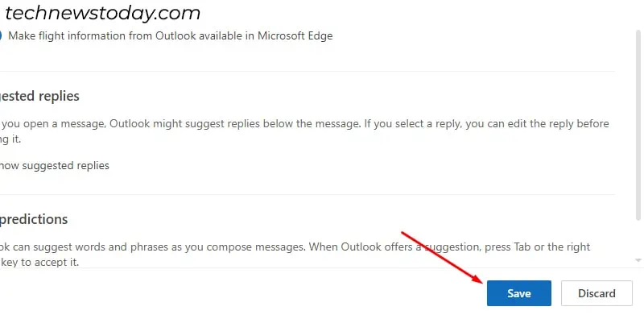Viewport: 644px width, 315px height.
Task: Click the scrollbar track below the thumb
Action: point(636,238)
